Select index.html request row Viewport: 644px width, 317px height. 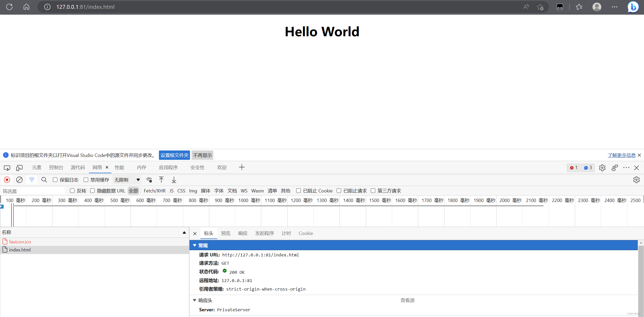(x=94, y=250)
